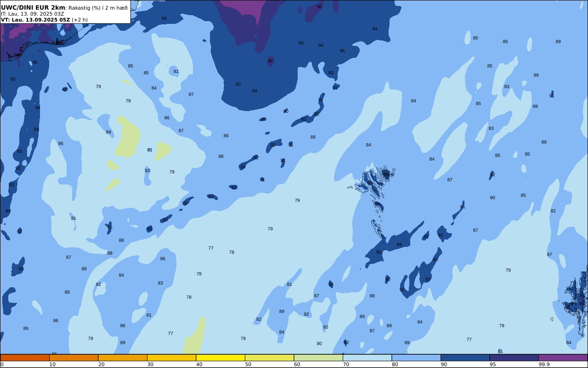Screen dimensions: 588x368
Task: Click the legend tick label '30'
Action: click(150, 364)
